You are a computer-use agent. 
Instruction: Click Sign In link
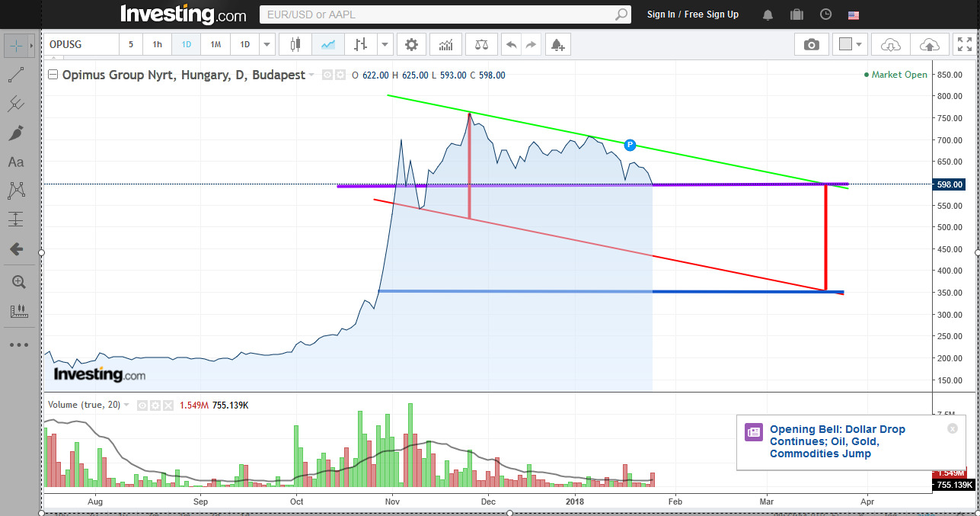pos(661,14)
